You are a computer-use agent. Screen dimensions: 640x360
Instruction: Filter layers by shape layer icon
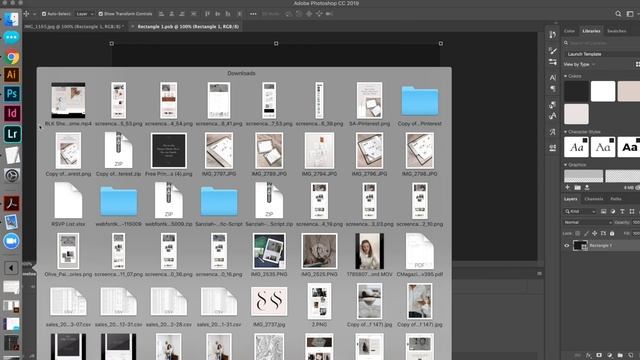(x=632, y=211)
